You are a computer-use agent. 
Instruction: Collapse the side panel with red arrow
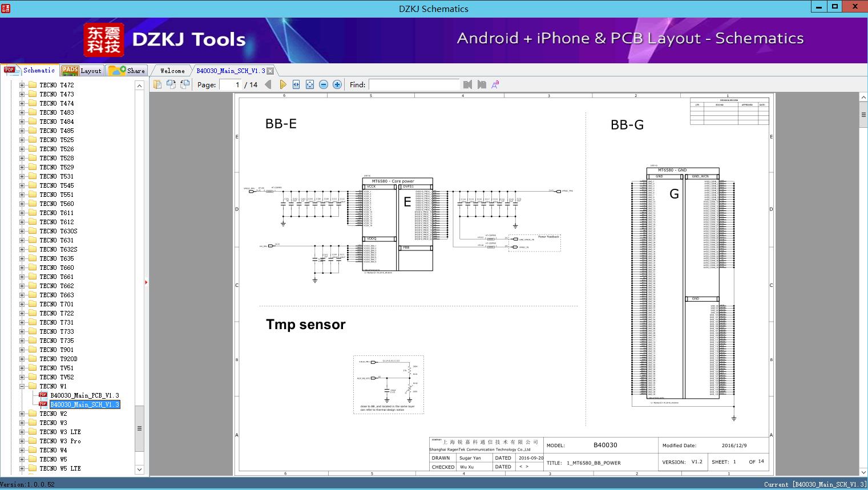point(146,282)
